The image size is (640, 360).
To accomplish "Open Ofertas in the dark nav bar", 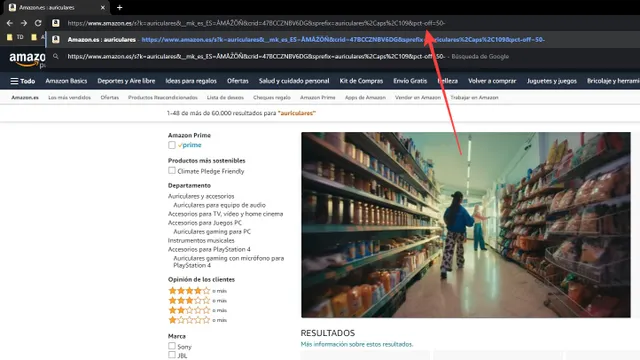I will pyautogui.click(x=238, y=81).
